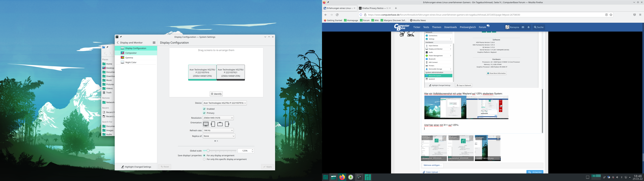The image size is (644, 181).
Task: Select 90° clockwise rotated orientation icon
Action: click(x=213, y=124)
